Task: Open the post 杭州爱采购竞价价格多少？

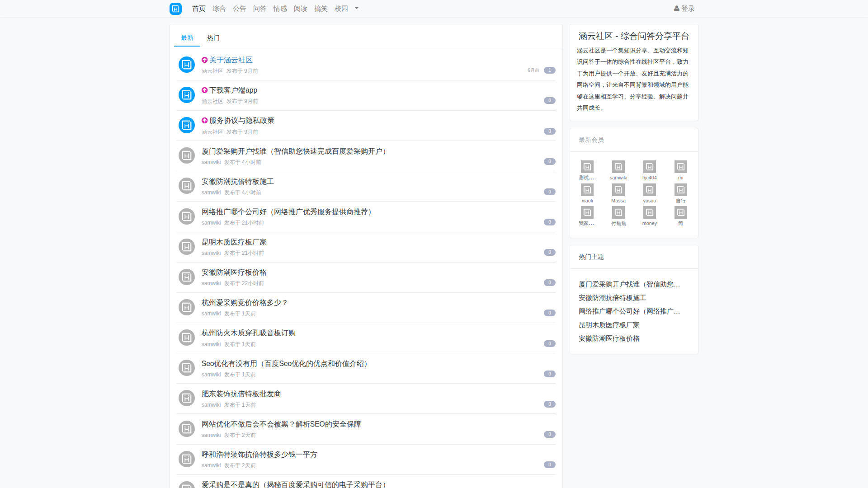Action: tap(245, 303)
